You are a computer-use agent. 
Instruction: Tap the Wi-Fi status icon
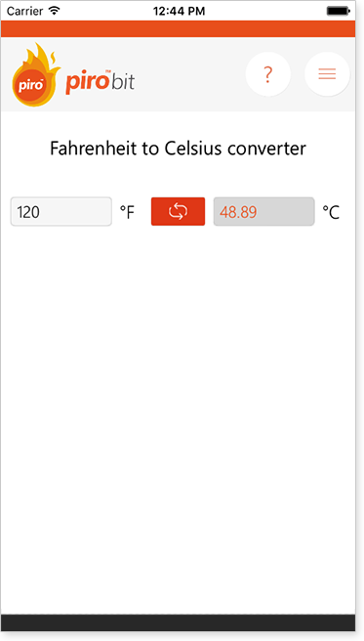pyautogui.click(x=54, y=11)
